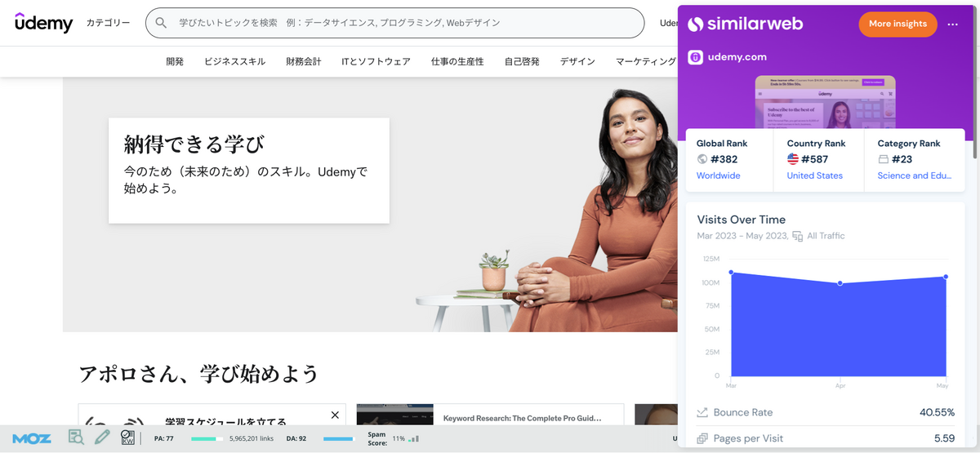Click the Spam Score 11% value
The image size is (980, 453).
pos(399,439)
